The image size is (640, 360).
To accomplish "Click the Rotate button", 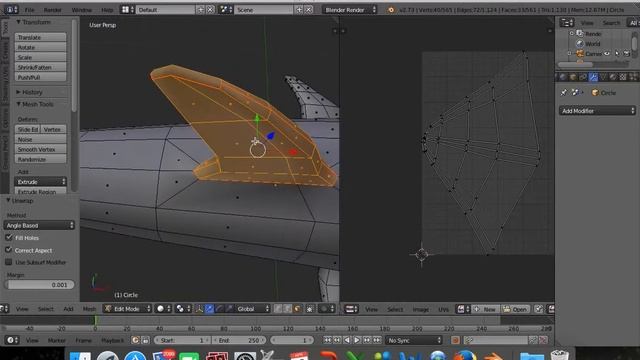I will tap(40, 47).
